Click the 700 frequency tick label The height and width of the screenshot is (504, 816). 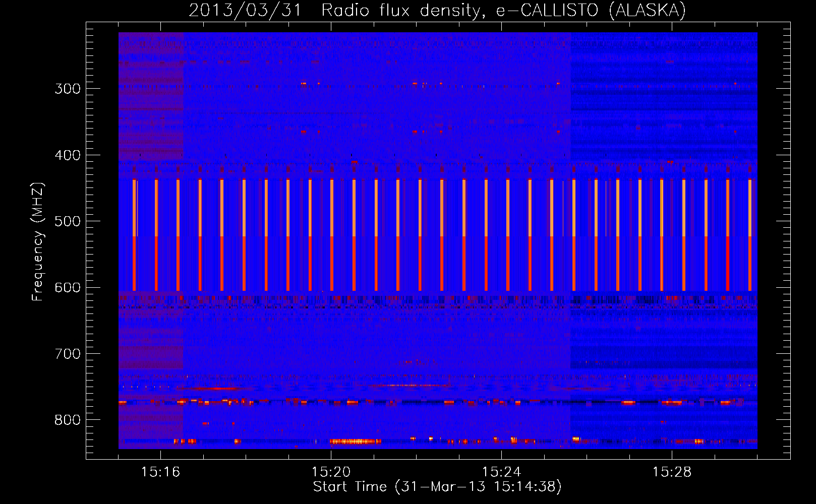point(68,354)
